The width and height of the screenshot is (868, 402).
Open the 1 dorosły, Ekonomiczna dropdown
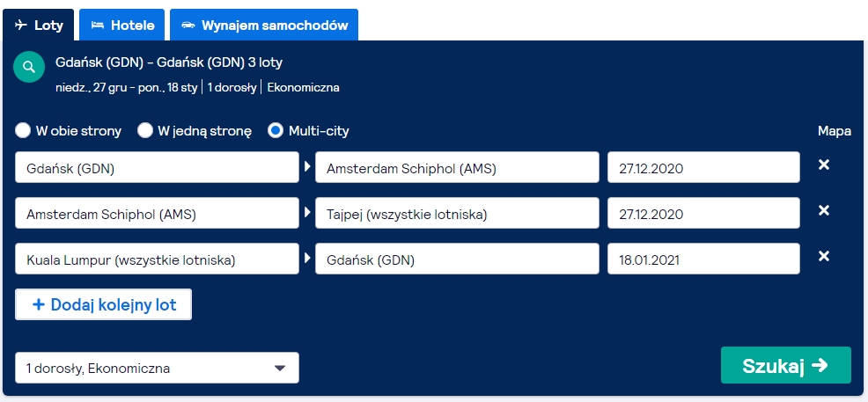pyautogui.click(x=158, y=368)
